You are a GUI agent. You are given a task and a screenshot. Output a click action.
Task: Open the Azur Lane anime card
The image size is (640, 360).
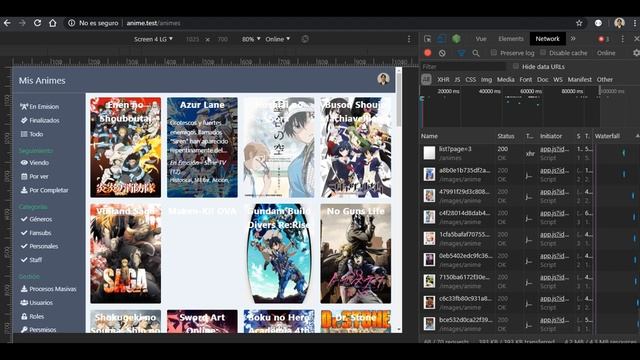(x=202, y=147)
